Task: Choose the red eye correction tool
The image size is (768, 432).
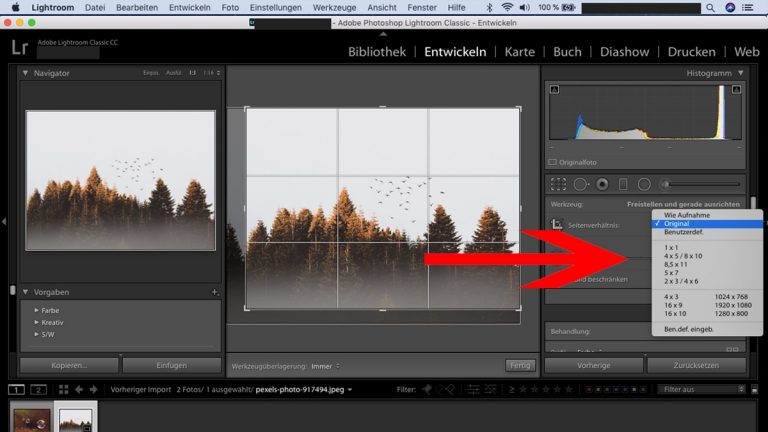Action: (602, 184)
